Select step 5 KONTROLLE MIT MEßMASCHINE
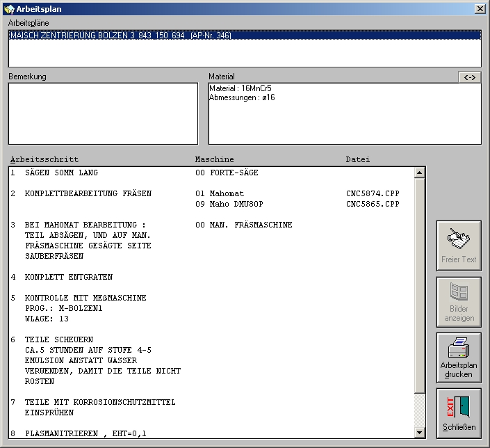The image size is (490, 448). click(x=85, y=298)
